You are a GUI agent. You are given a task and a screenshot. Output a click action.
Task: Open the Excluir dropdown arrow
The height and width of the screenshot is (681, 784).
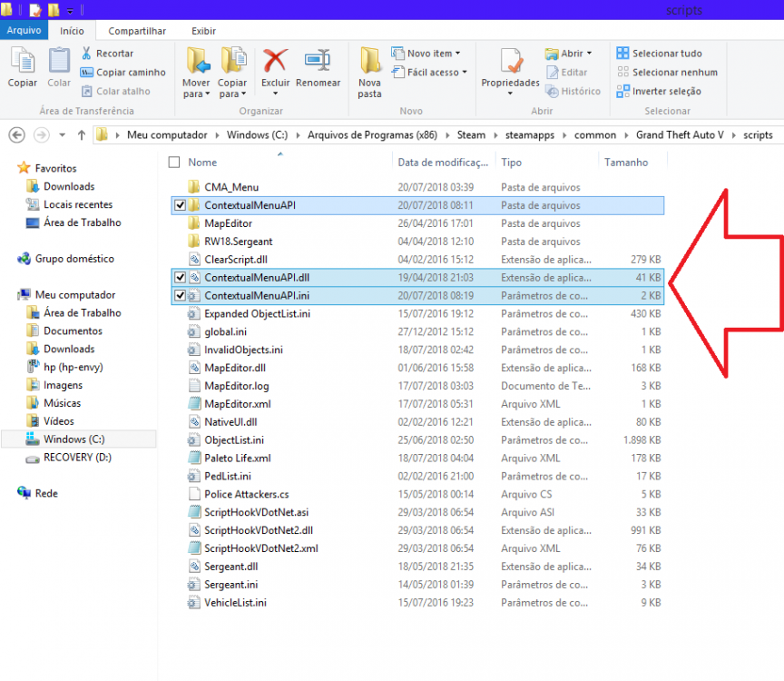coord(276,94)
